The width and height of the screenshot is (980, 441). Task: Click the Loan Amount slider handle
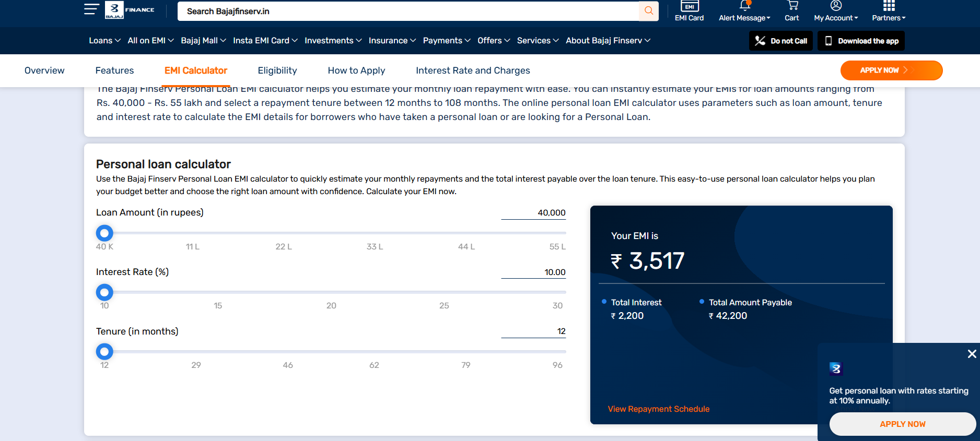coord(104,233)
